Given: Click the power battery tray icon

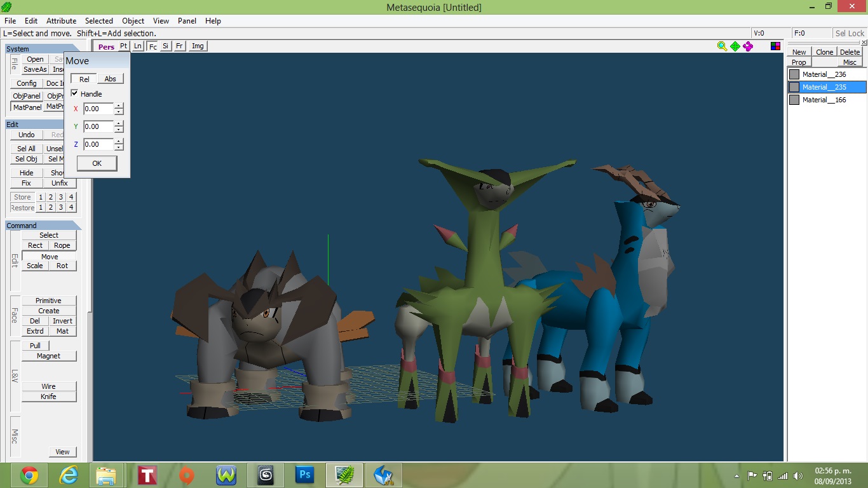Looking at the screenshot, I should (x=767, y=476).
